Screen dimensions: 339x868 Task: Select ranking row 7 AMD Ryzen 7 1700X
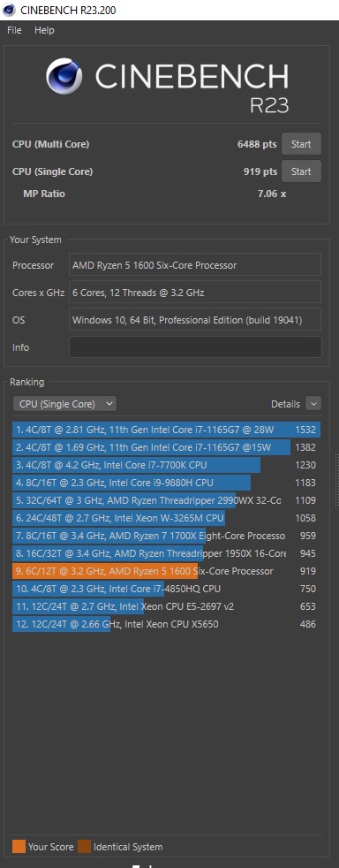point(167,536)
